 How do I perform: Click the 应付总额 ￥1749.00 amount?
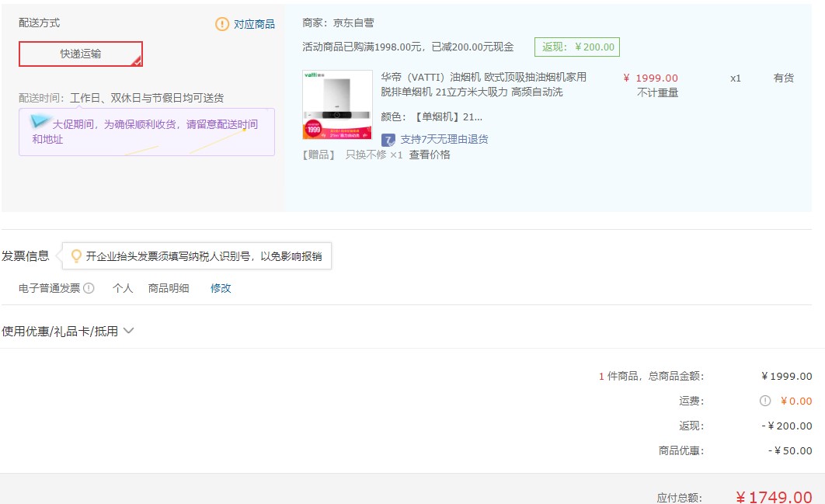774,497
